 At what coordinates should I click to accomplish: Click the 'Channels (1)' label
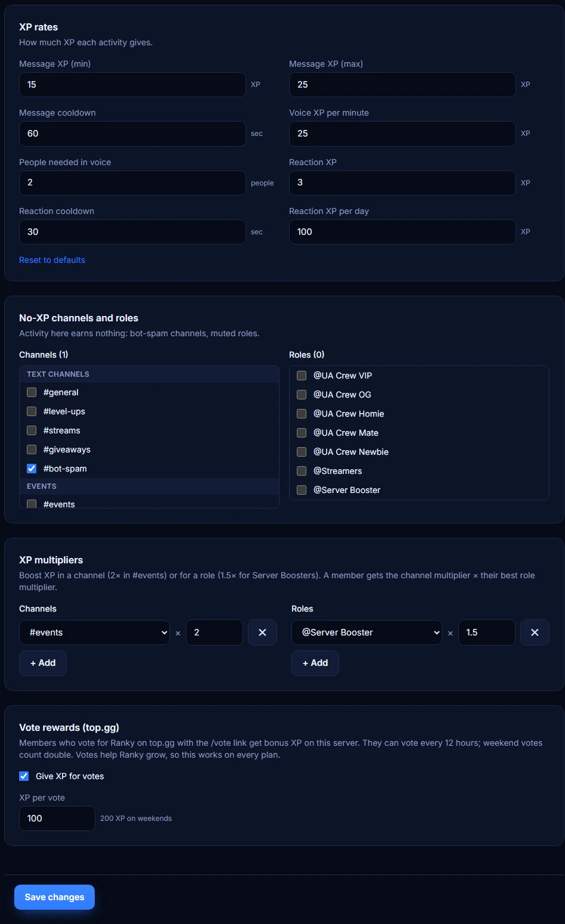click(x=44, y=355)
